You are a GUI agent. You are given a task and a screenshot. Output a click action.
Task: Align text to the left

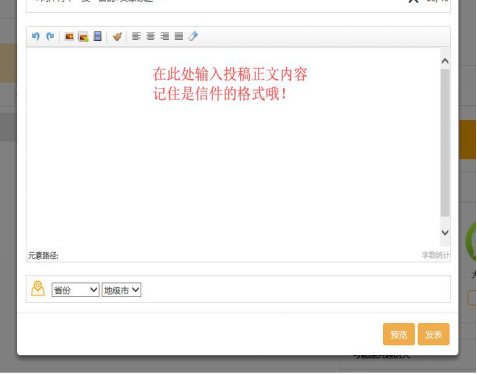pos(136,36)
